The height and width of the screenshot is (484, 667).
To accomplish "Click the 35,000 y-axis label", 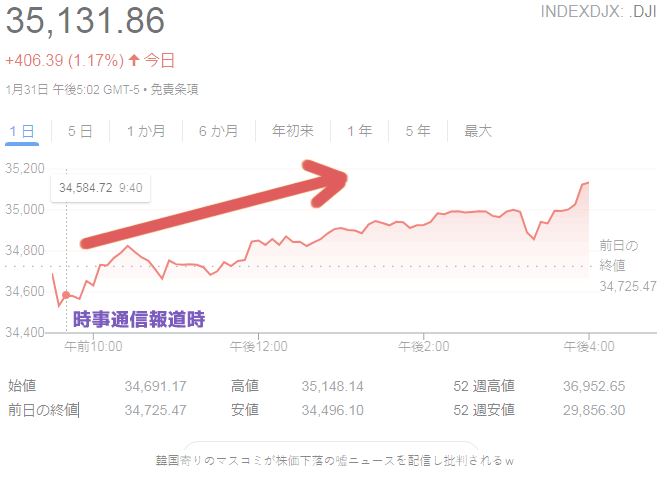I will point(25,210).
